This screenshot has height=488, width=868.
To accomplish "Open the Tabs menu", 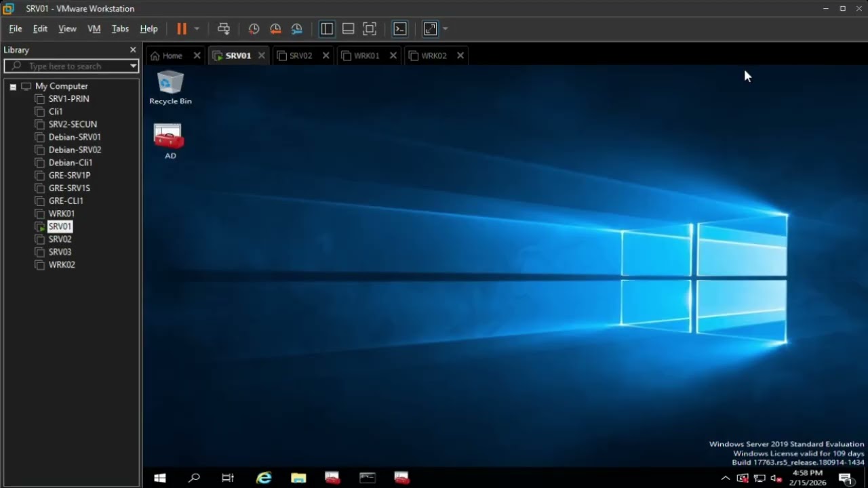I will tap(120, 29).
